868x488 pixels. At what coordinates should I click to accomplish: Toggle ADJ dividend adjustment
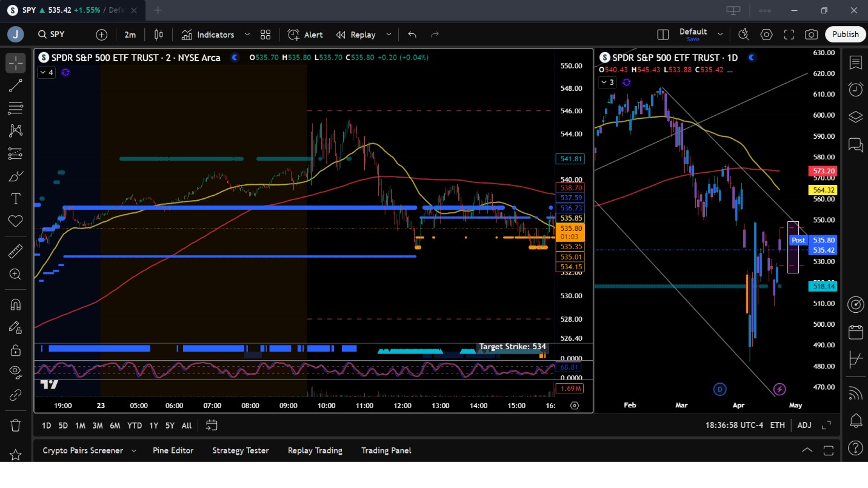pos(804,425)
